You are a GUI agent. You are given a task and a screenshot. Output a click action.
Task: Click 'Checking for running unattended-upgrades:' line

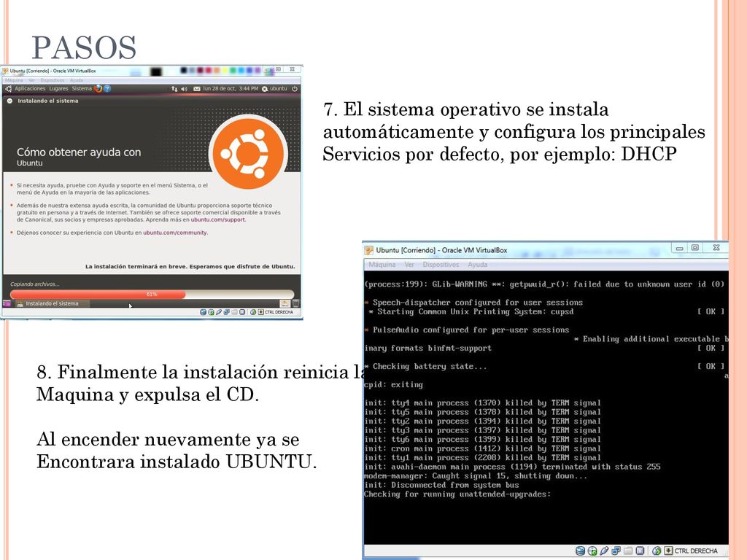[457, 494]
